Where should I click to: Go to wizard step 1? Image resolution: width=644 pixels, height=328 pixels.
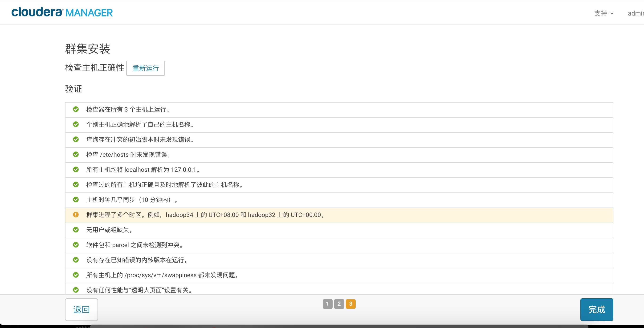coord(327,304)
